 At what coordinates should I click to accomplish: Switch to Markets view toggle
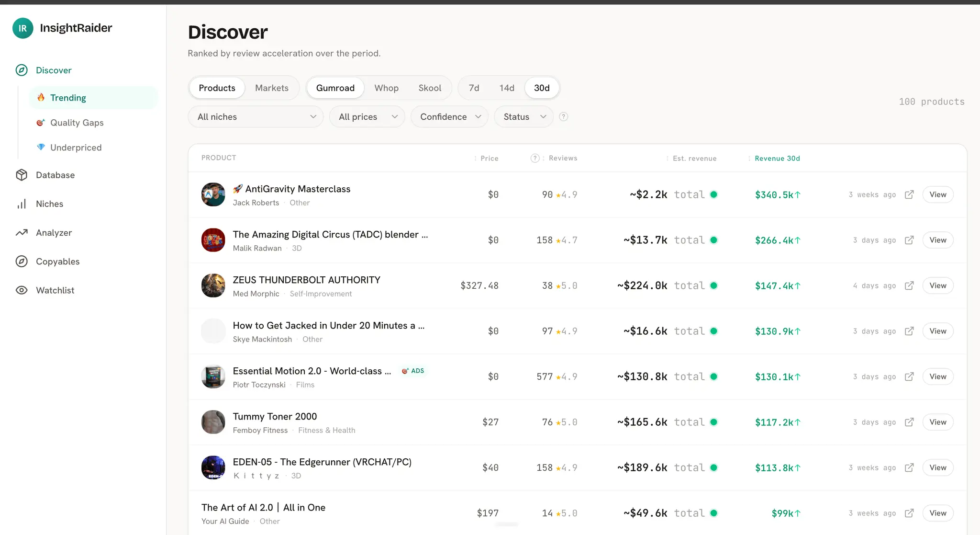click(x=272, y=88)
